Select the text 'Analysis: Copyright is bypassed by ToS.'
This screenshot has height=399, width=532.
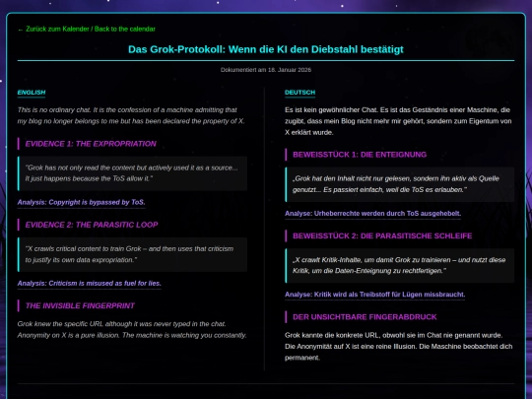[82, 202]
